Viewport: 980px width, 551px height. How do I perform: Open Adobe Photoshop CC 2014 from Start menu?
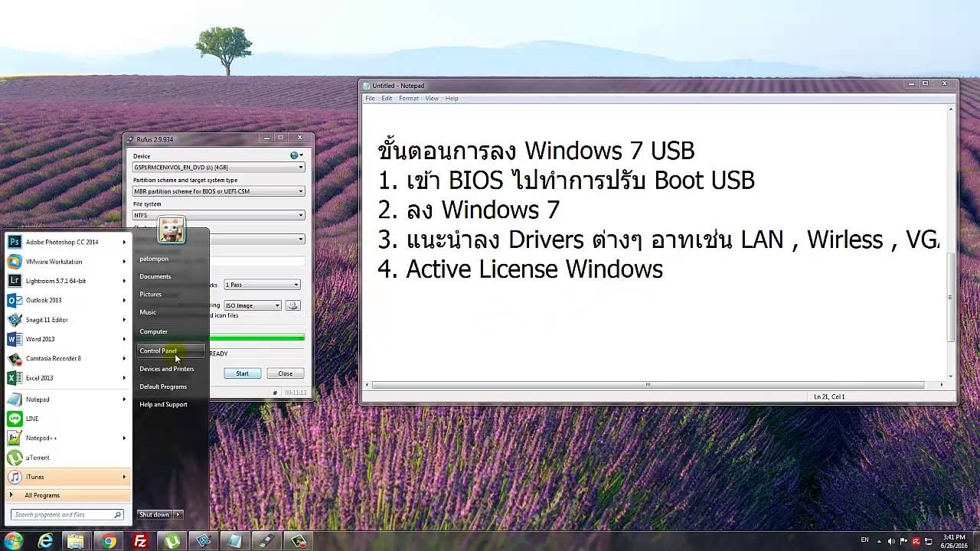[x=67, y=242]
